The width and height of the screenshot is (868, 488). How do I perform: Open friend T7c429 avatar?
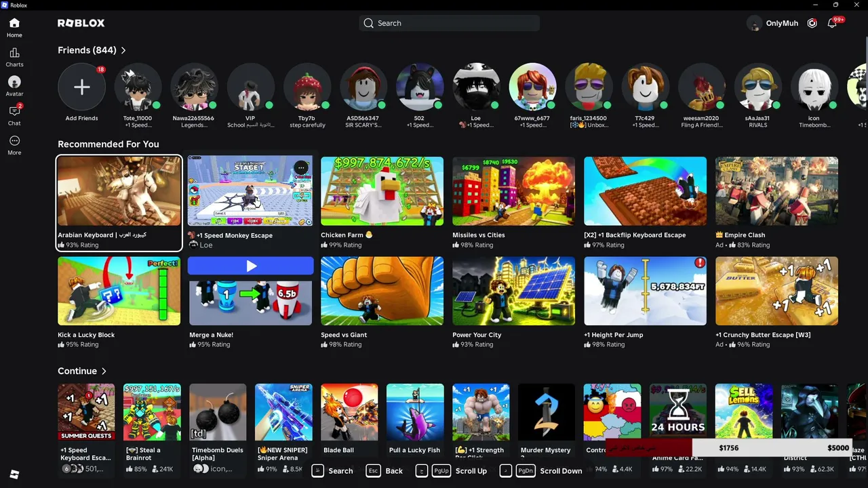point(645,87)
